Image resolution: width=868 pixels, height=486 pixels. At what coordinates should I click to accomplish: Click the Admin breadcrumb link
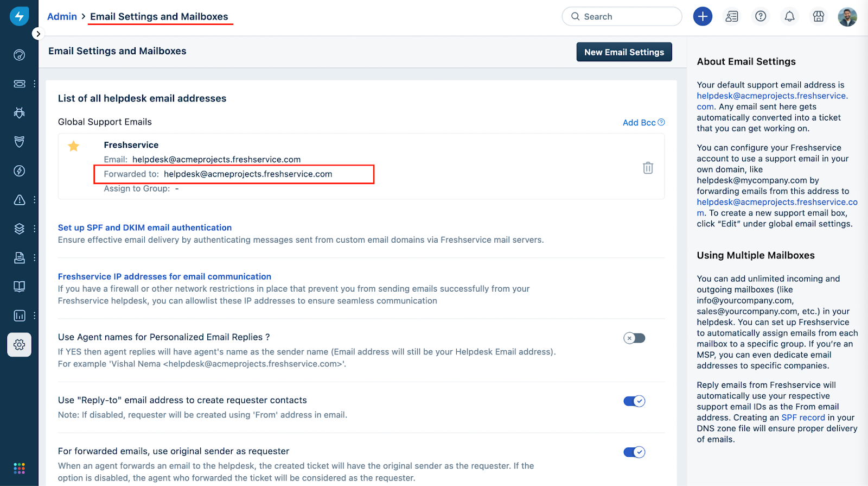pos(62,16)
